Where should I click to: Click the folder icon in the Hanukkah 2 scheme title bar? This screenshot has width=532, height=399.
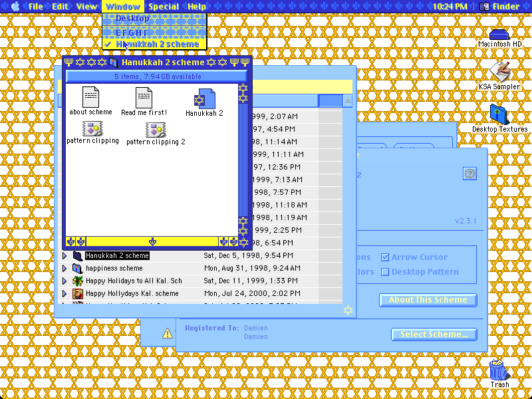point(113,63)
